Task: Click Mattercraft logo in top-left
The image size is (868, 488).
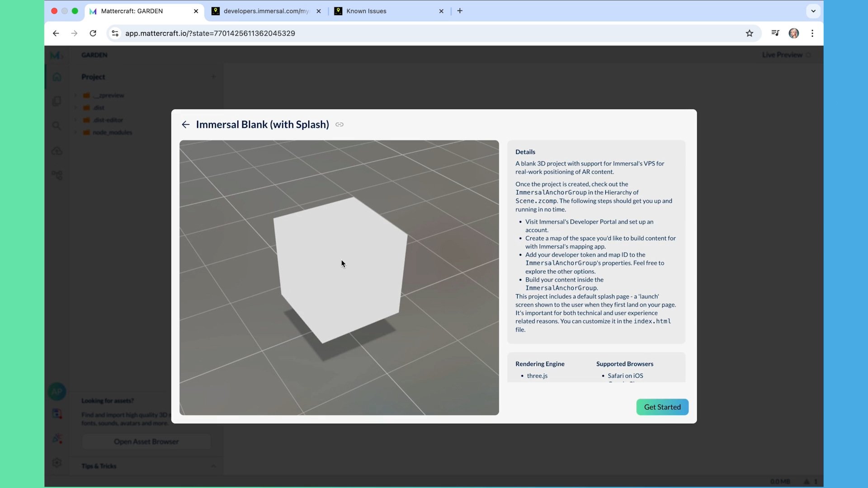Action: [56, 55]
